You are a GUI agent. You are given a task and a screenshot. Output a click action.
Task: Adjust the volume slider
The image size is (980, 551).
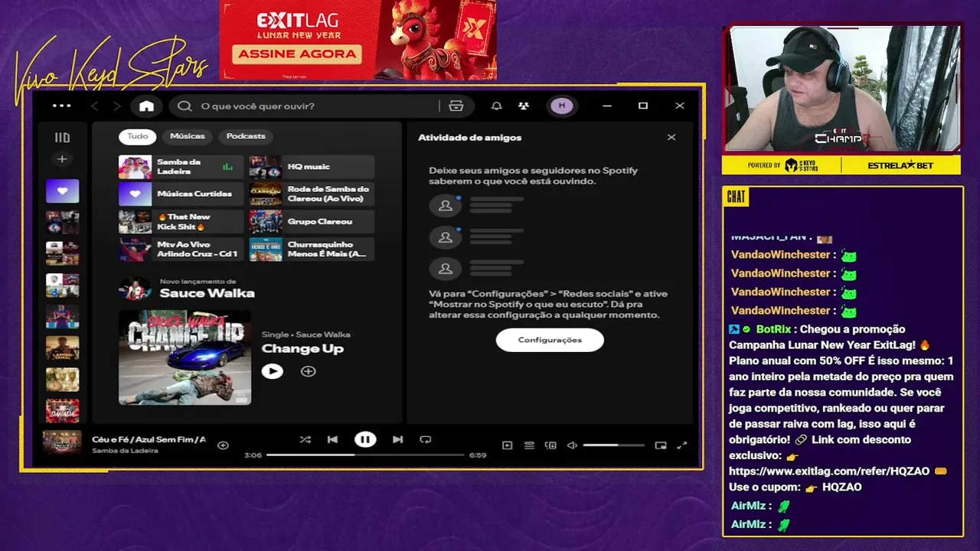click(613, 445)
